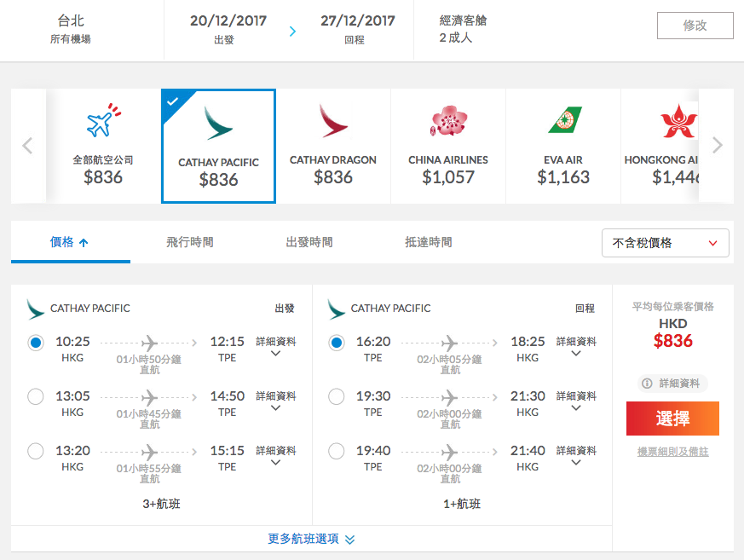Pick the China Airlines plum blossom logo
Image resolution: width=744 pixels, height=560 pixels.
[x=448, y=121]
